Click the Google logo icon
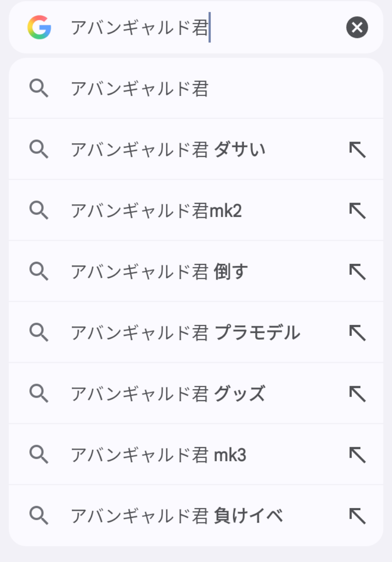The image size is (392, 562). tap(39, 28)
